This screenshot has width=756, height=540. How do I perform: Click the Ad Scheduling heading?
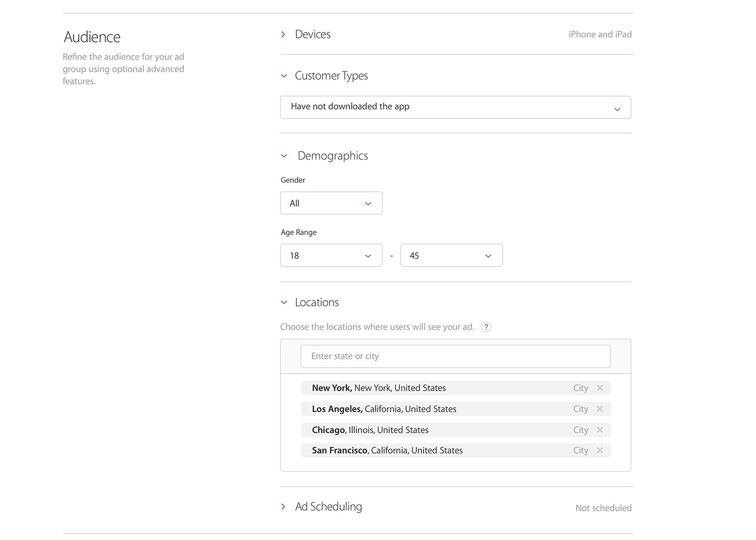pyautogui.click(x=328, y=507)
